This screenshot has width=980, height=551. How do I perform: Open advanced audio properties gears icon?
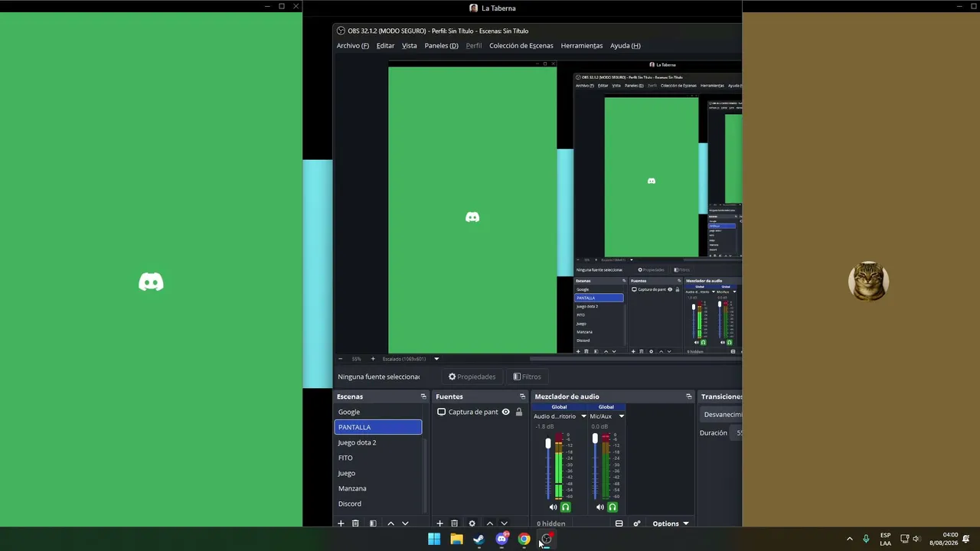point(636,523)
